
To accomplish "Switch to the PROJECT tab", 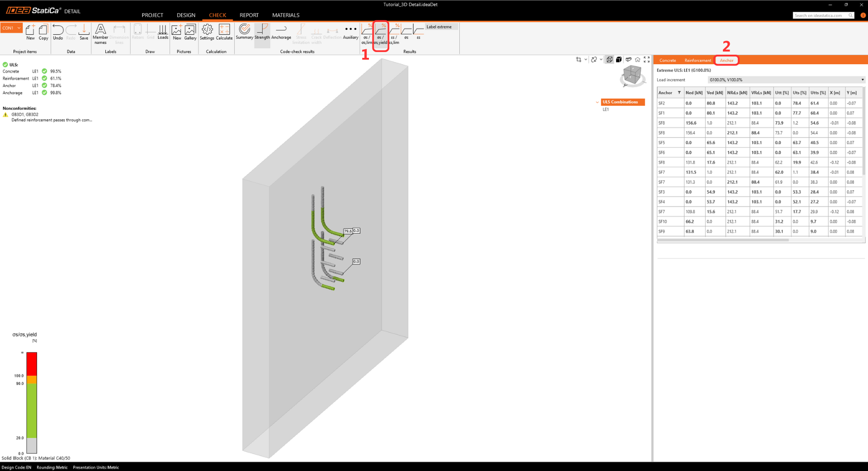I will pos(152,15).
